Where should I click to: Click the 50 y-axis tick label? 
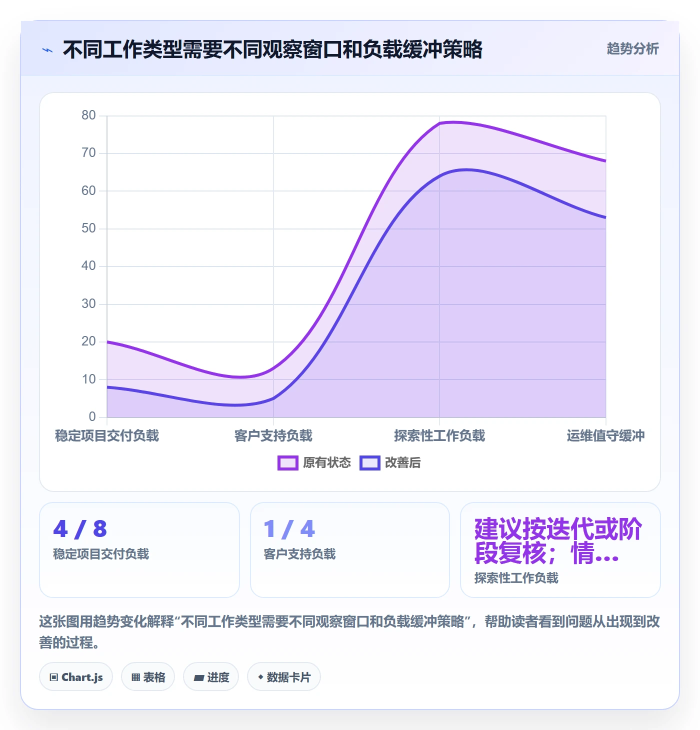(88, 228)
